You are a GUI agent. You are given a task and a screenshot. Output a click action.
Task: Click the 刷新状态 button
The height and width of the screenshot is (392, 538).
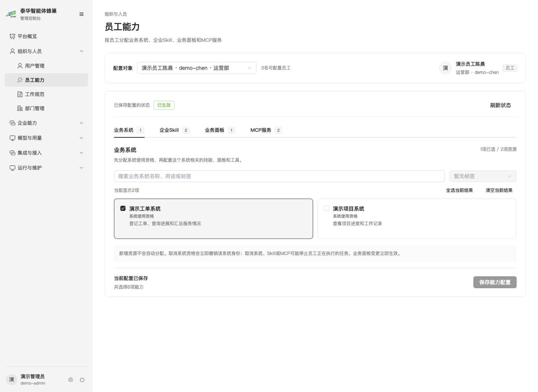pyautogui.click(x=501, y=105)
